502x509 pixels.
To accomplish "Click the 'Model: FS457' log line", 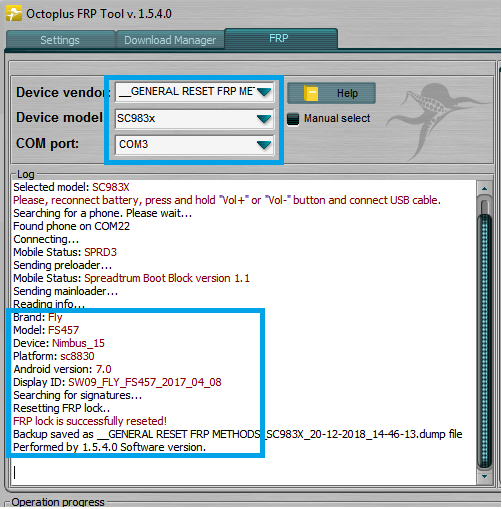I will click(x=46, y=330).
